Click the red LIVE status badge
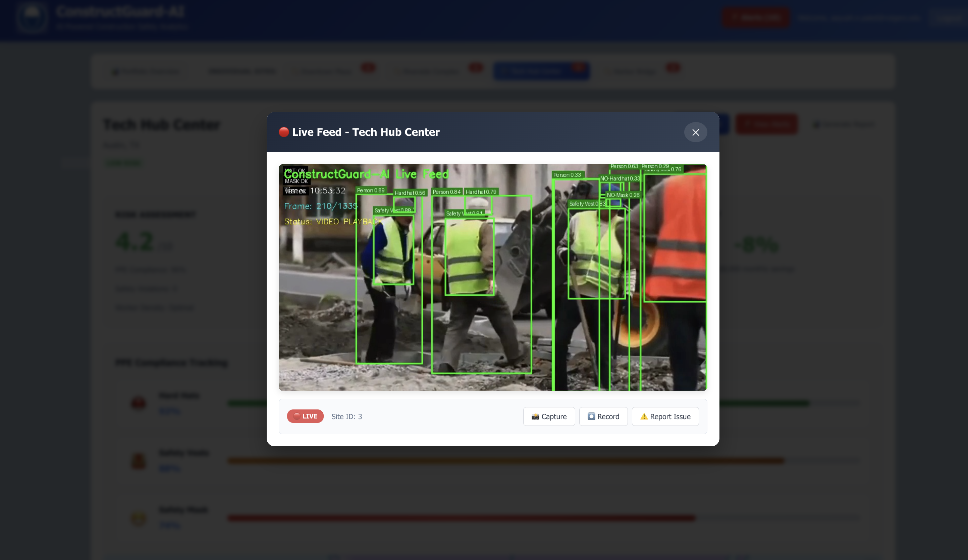Screen dimensions: 968x560 point(305,416)
